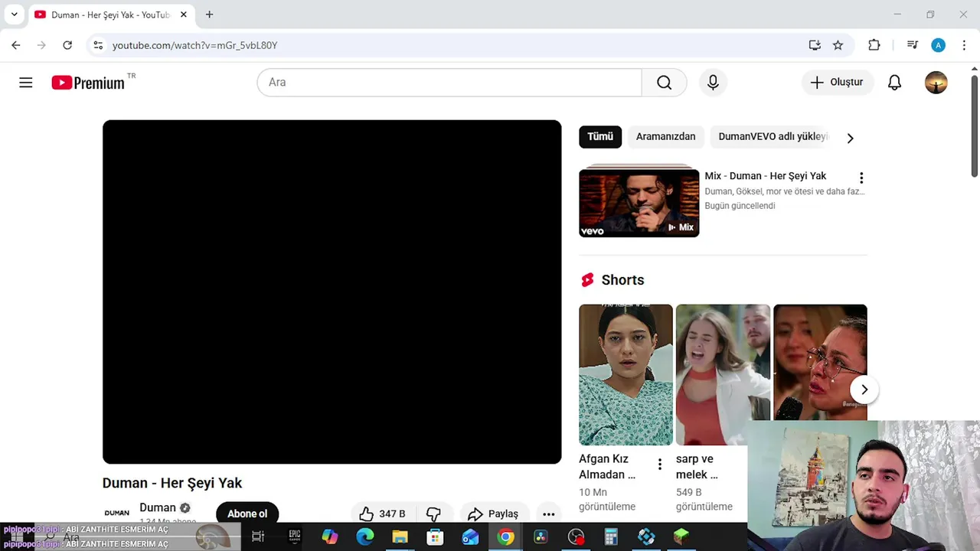980x551 pixels.
Task: Open Chrome media controls icon
Action: point(912,45)
